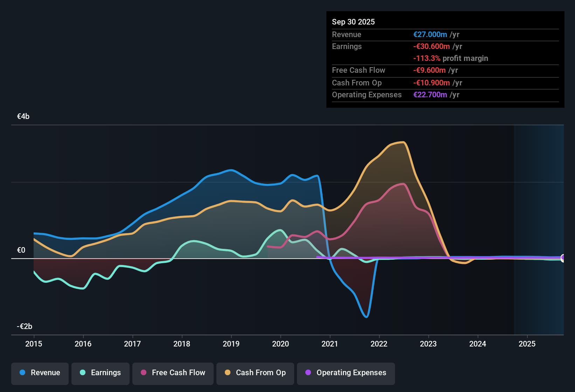Collapse the Operating Expenses legend entry
575x392 pixels.
click(346, 373)
